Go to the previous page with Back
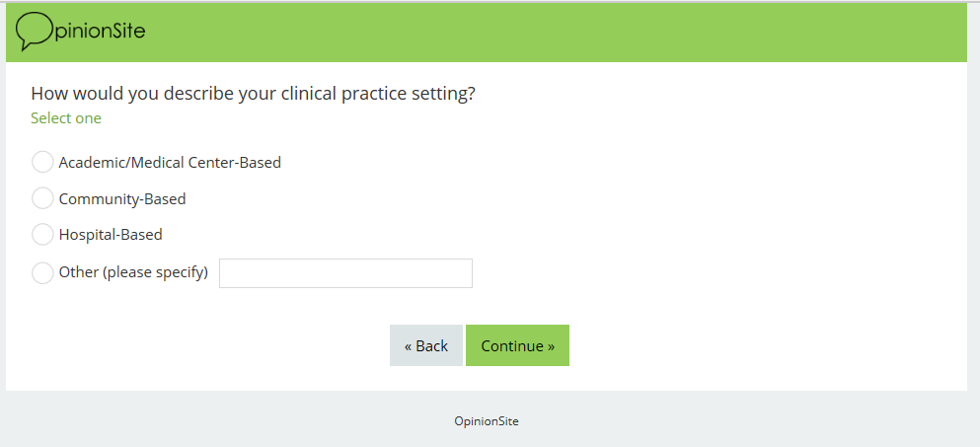Viewport: 980px width, 447px height. coord(426,345)
